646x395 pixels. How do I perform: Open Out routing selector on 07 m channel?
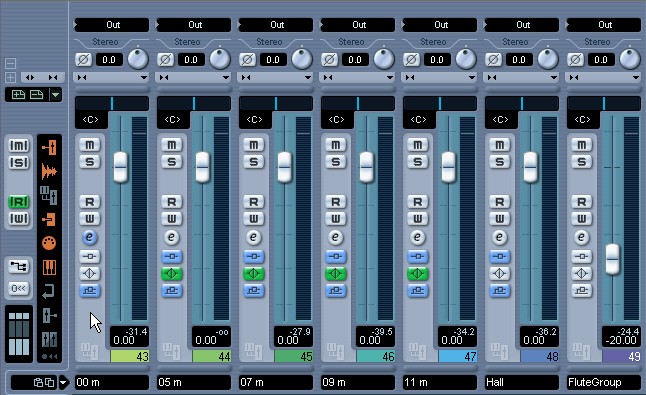point(276,25)
